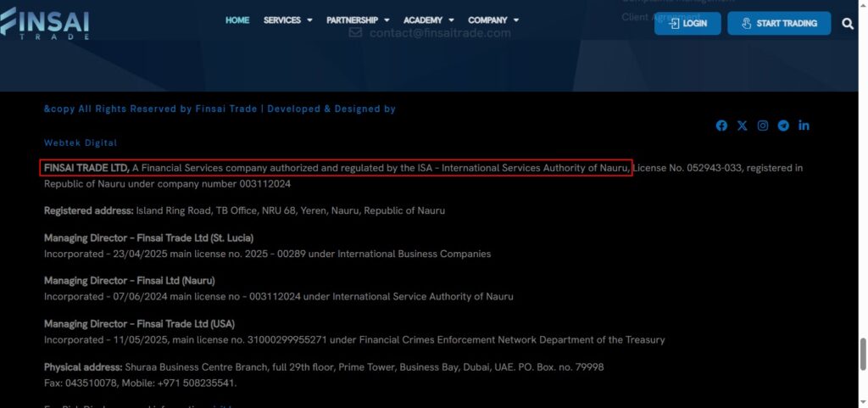Viewport: 868px width, 408px height.
Task: Open the Company dropdown menu
Action: coord(493,20)
